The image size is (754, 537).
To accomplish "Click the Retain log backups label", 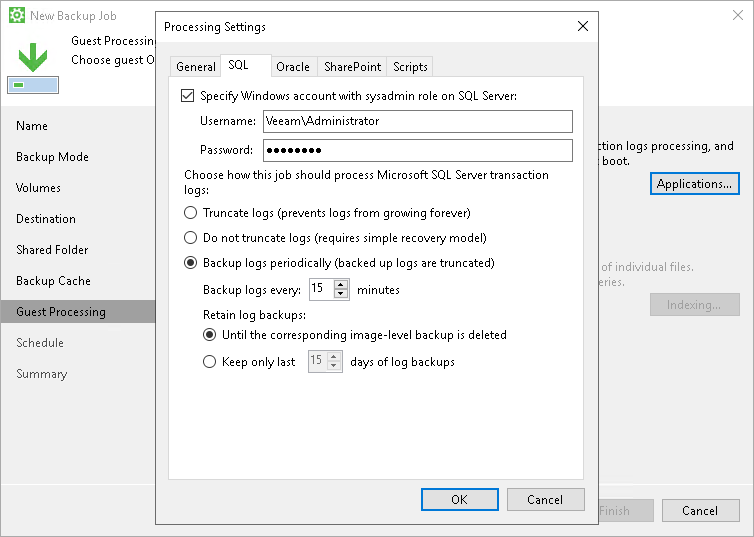I will coord(254,315).
